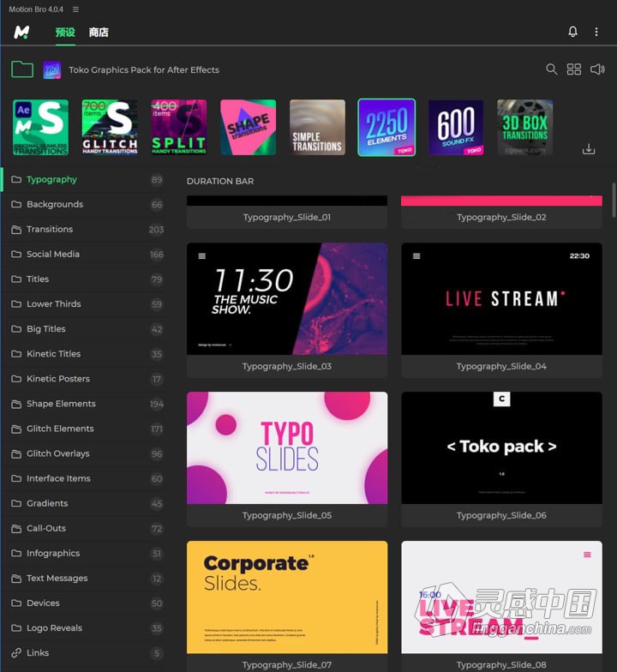Open the Kinetic Titles category
The height and width of the screenshot is (672, 617).
(x=86, y=353)
